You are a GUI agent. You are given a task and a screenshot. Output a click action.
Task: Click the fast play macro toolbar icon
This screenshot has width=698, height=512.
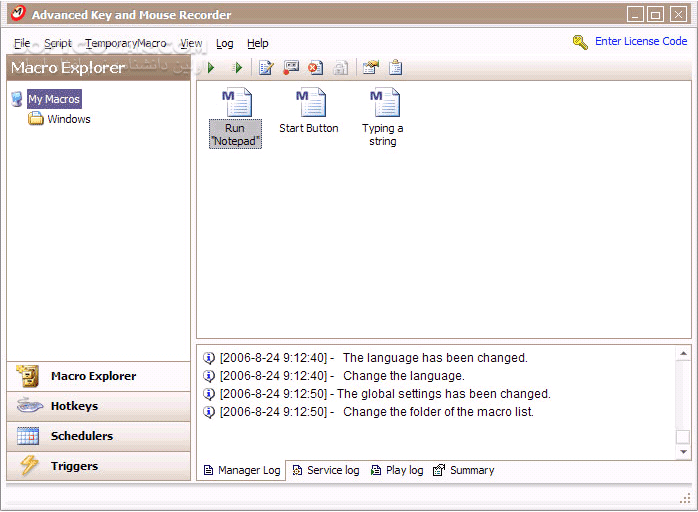click(237, 68)
